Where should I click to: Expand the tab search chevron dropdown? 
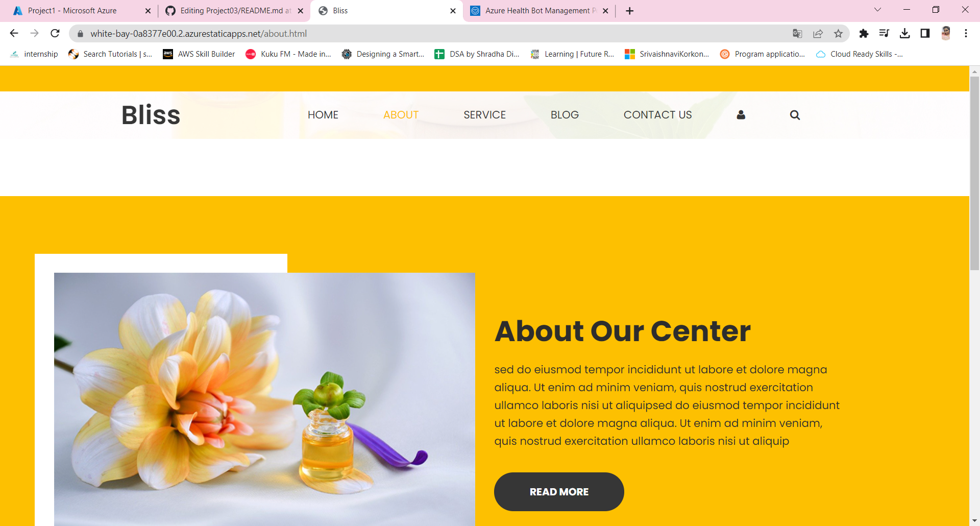pos(877,10)
